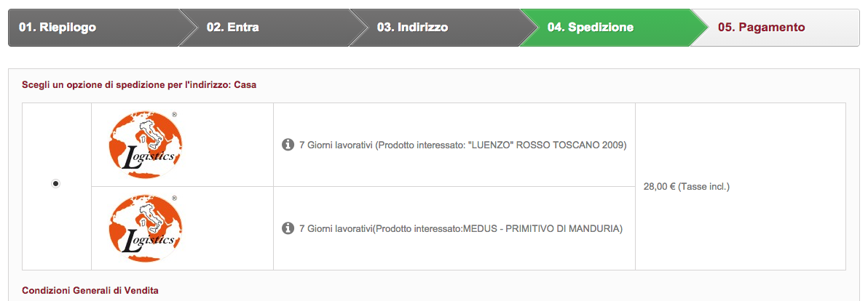This screenshot has height=301, width=868.
Task: Click the info icon beside LUENZO Rosso Toscano delivery
Action: [288, 145]
